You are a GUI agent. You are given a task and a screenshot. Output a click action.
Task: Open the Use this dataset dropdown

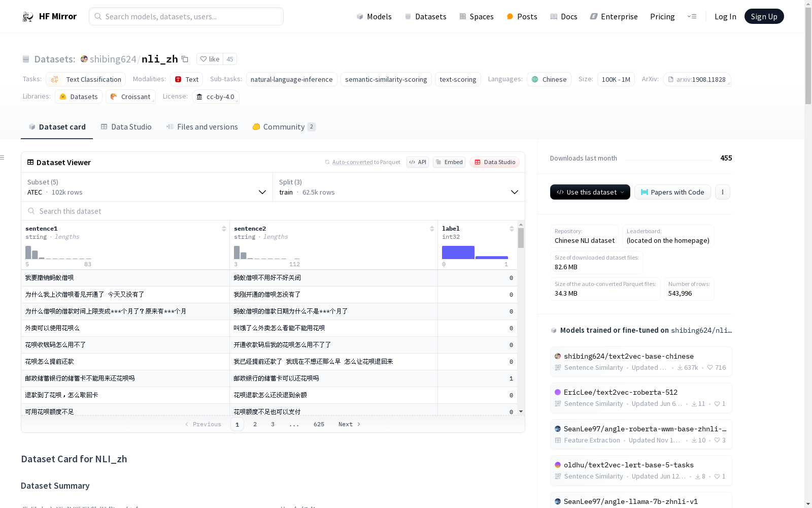pyautogui.click(x=590, y=192)
